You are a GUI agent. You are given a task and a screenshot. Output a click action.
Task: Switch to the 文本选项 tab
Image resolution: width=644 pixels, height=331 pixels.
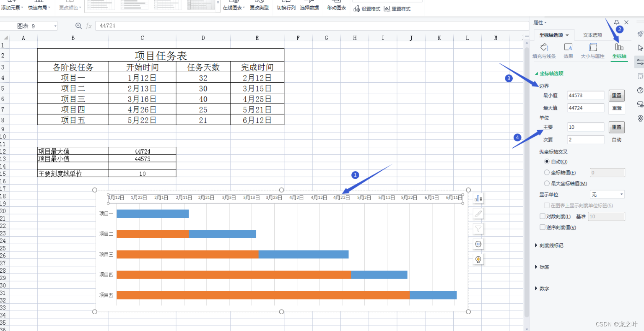click(x=592, y=35)
